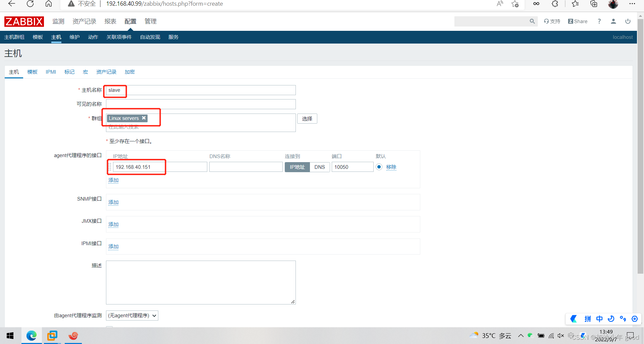The image size is (644, 344).
Task: Switch to 加密 form tab
Action: 130,72
